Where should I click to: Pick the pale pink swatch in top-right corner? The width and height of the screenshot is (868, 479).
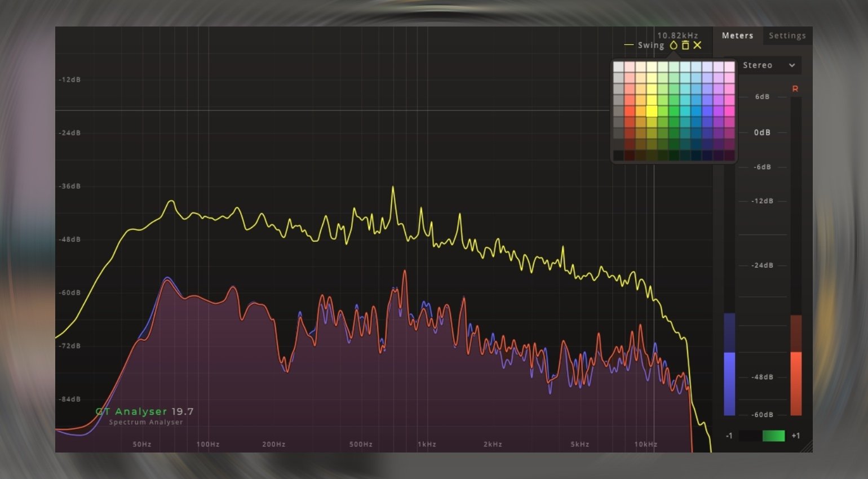730,66
